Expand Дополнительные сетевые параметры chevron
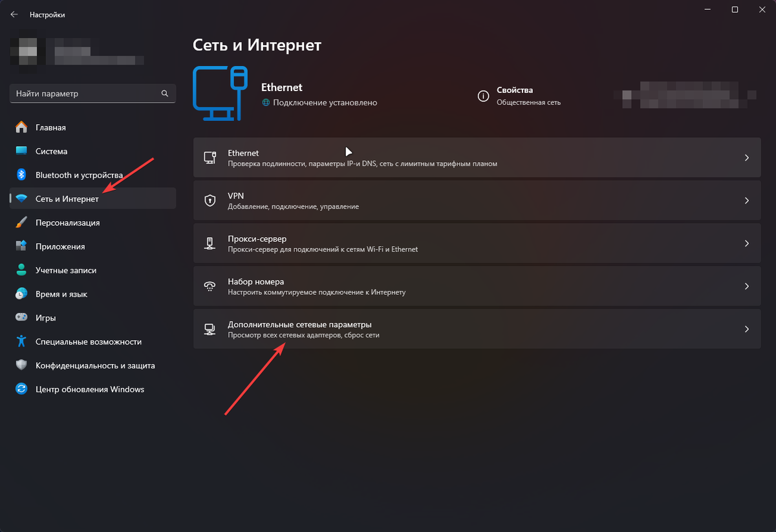The height and width of the screenshot is (532, 776). click(x=746, y=329)
